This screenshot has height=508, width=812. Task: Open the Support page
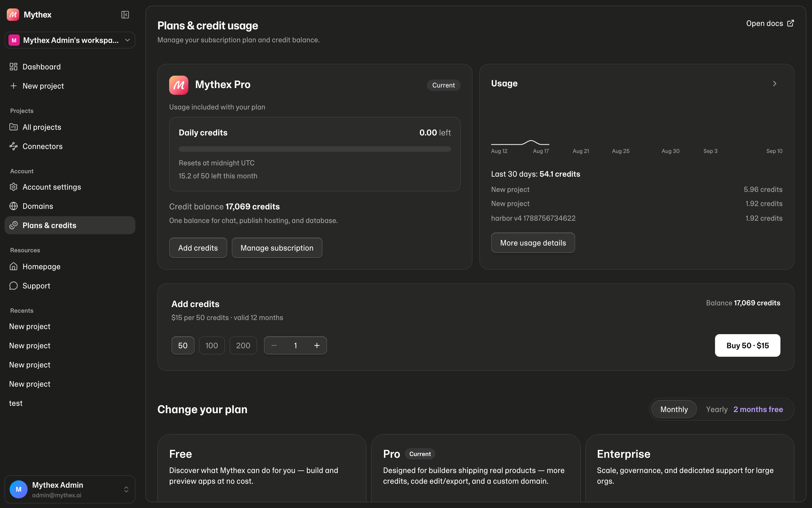coord(70,286)
